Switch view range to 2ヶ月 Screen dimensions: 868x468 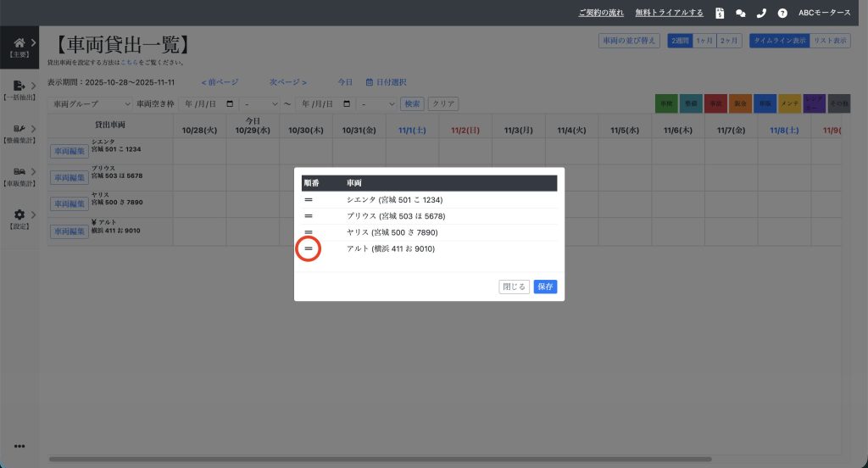[728, 40]
